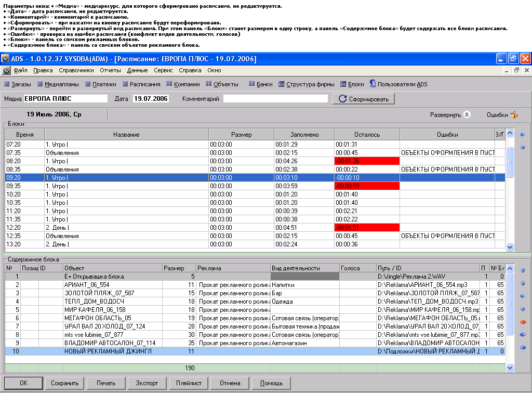This screenshot has height=393, width=532.
Task: Click the Сохранить button
Action: [65, 383]
